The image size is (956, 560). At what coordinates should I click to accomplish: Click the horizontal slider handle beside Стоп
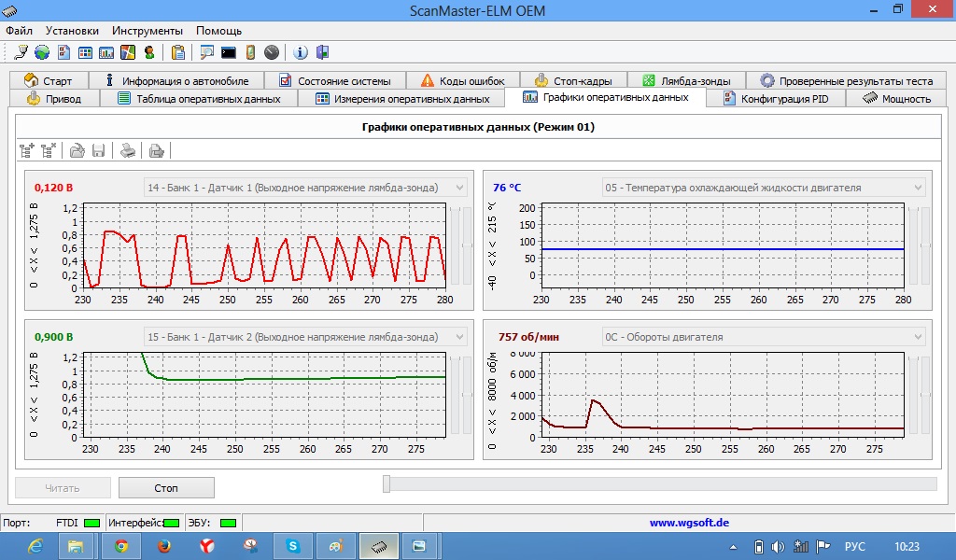click(x=387, y=483)
